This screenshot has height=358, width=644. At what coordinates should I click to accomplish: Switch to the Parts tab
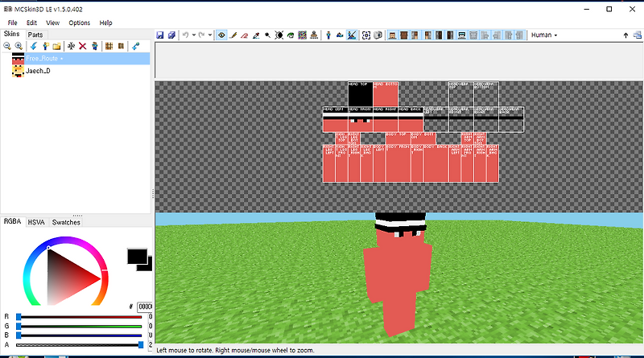click(x=35, y=35)
